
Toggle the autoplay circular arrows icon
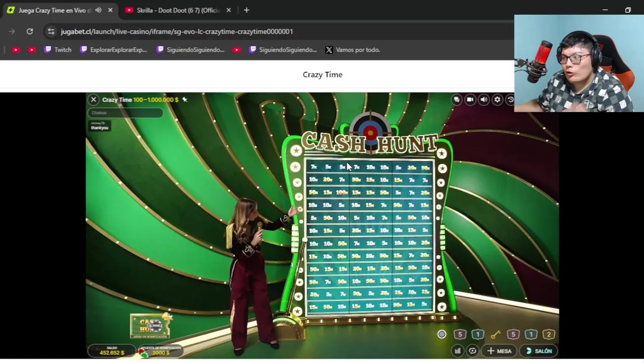tap(472, 351)
